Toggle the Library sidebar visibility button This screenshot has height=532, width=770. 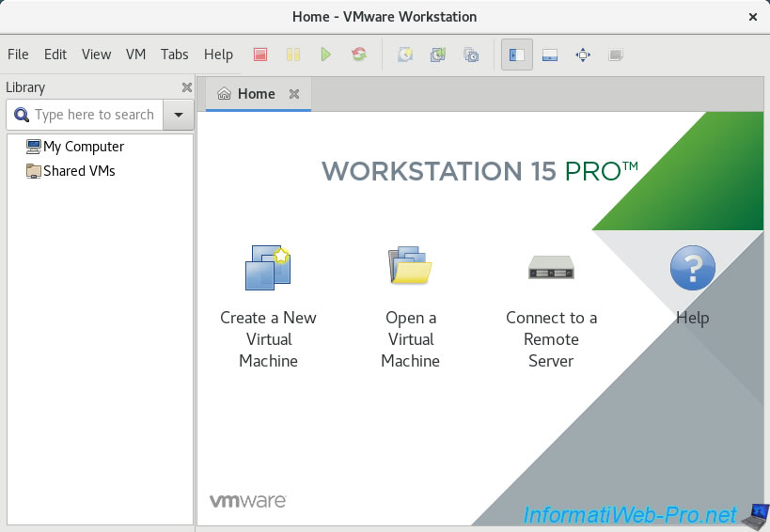tap(516, 55)
